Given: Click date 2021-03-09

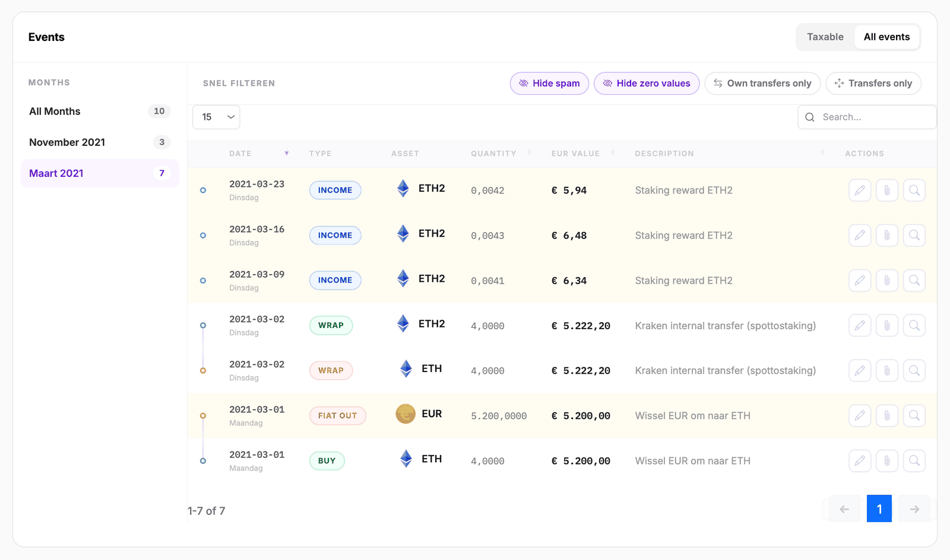Looking at the screenshot, I should (x=256, y=275).
